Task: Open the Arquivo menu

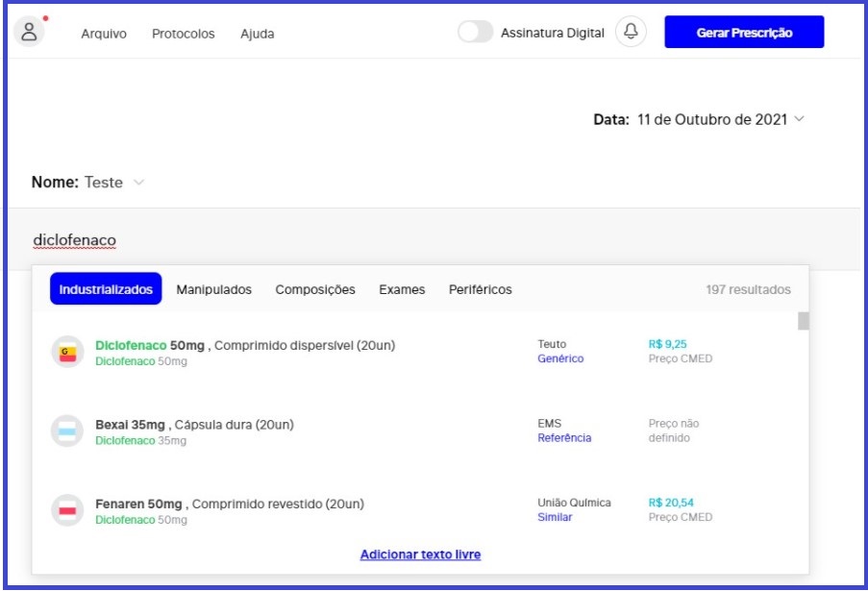Action: (103, 34)
